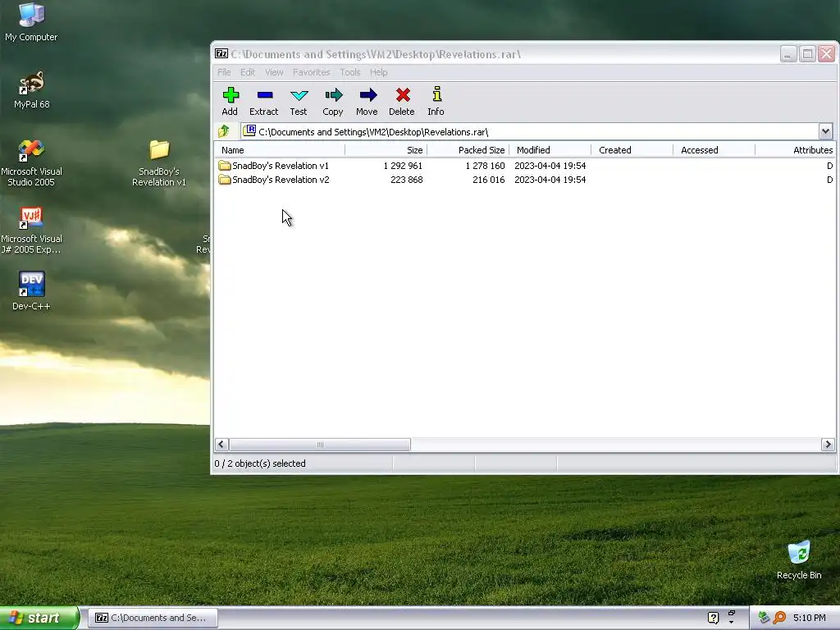Open the Favorites menu
This screenshot has height=630, width=840.
[x=311, y=72]
